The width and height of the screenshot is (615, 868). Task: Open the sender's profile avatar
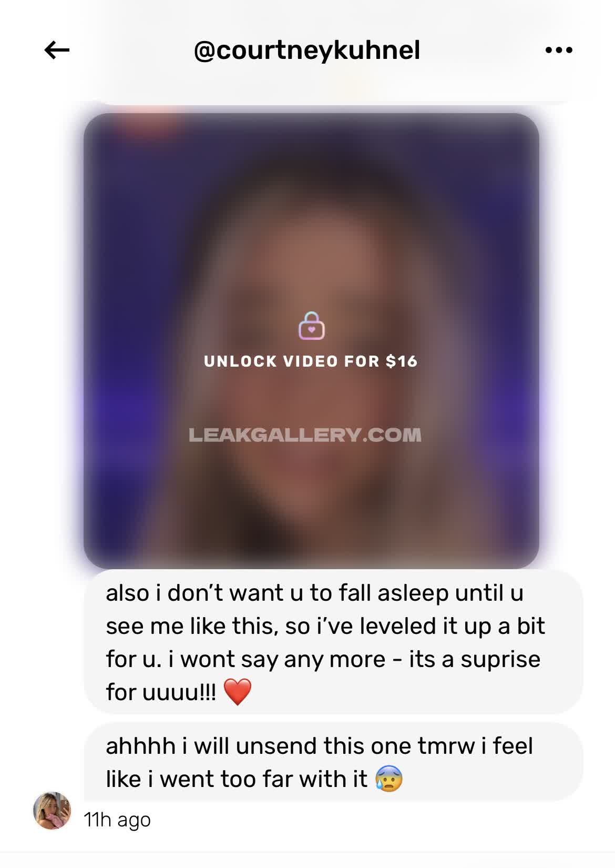pos(52,811)
